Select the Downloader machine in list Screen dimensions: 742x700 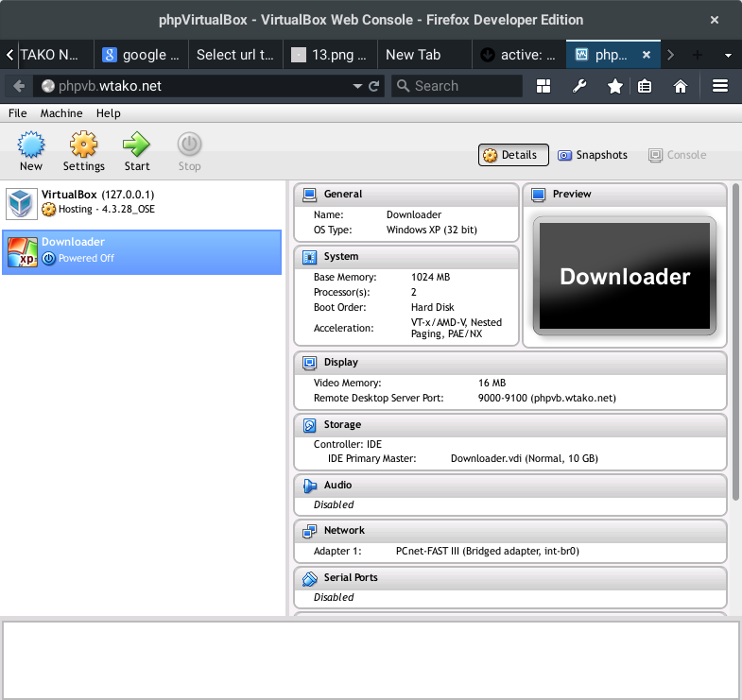[142, 252]
